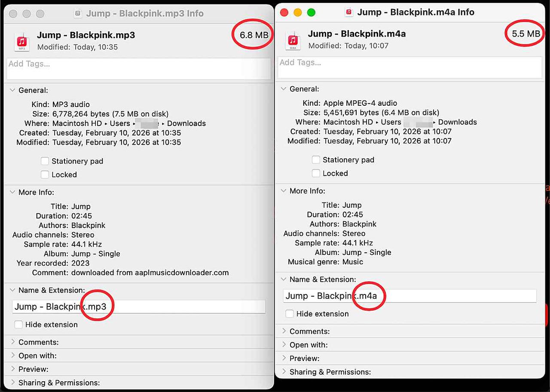550x392 pixels.
Task: Enable Stationery pad for the M4A file
Action: click(316, 159)
